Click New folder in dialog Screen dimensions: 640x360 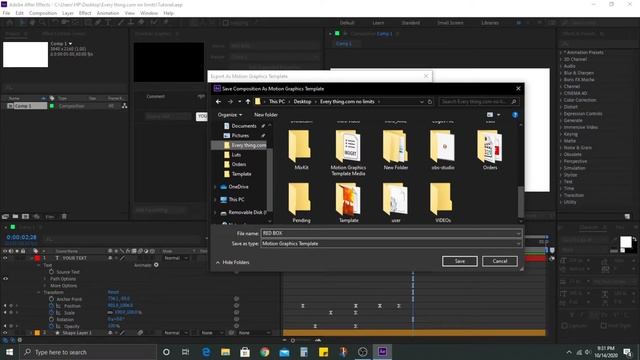pyautogui.click(x=266, y=115)
